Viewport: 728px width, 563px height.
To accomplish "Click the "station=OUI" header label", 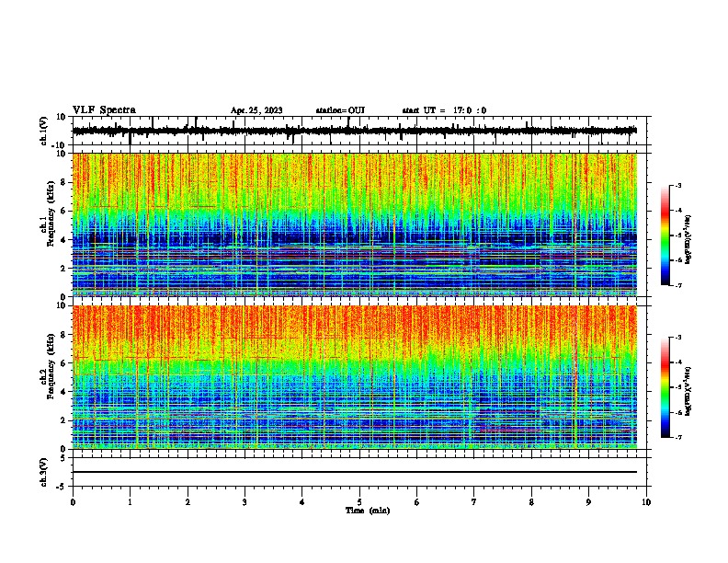I will pos(340,110).
